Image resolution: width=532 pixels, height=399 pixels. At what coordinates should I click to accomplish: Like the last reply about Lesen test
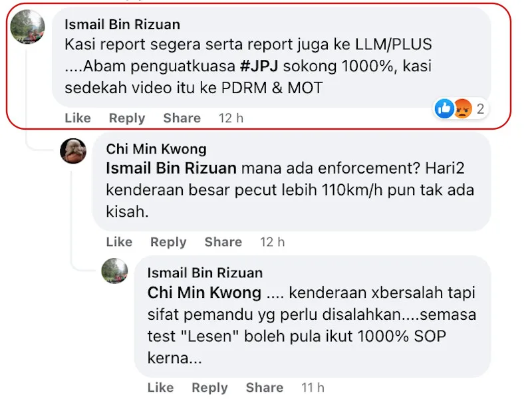(160, 388)
